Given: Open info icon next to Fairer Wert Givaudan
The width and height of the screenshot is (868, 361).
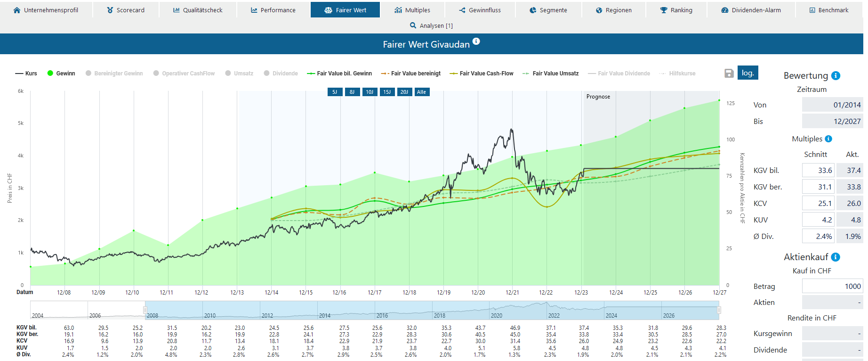Looking at the screenshot, I should click(x=476, y=41).
